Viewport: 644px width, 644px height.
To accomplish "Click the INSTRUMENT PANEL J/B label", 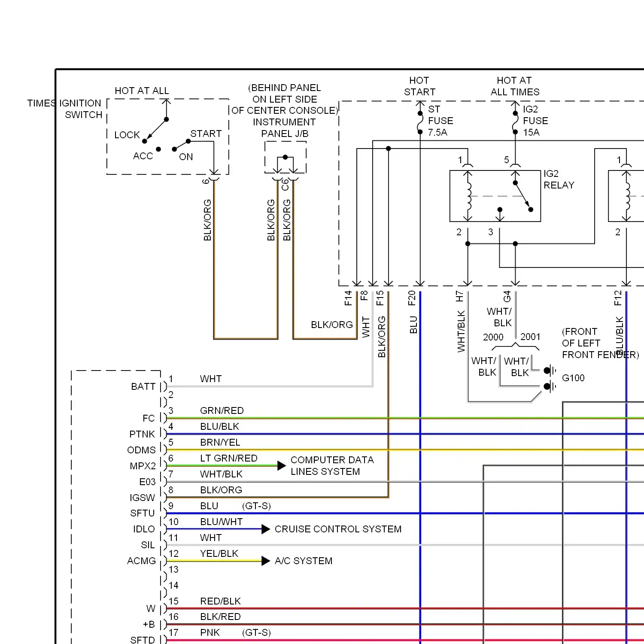I will pos(284,128).
